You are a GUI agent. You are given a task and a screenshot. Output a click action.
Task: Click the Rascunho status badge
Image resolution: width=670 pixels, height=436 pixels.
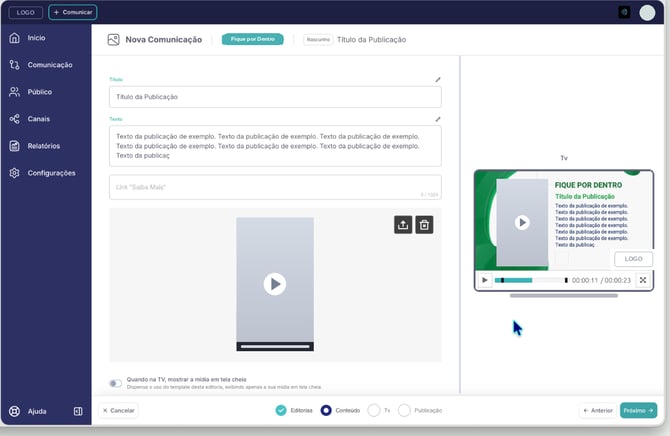tap(318, 40)
